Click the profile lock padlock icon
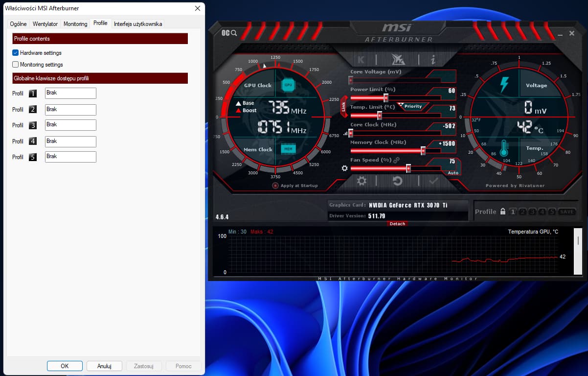The height and width of the screenshot is (376, 588). click(x=502, y=211)
